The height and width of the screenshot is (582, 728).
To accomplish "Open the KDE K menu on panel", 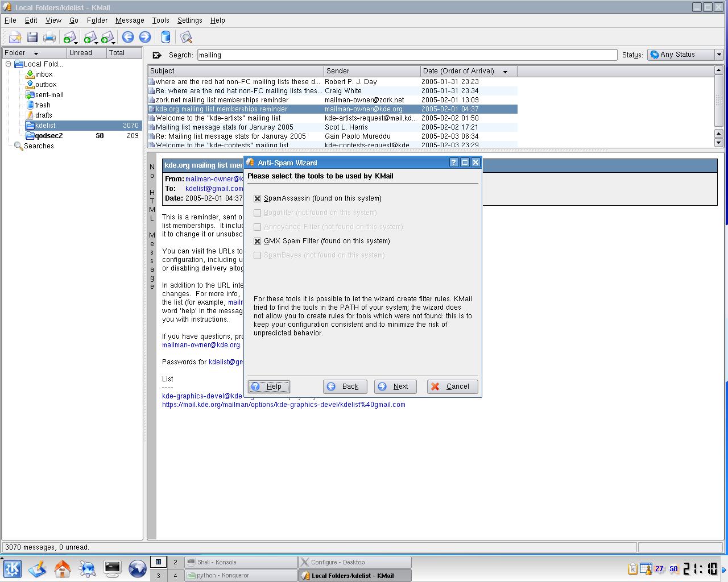I will click(x=13, y=568).
